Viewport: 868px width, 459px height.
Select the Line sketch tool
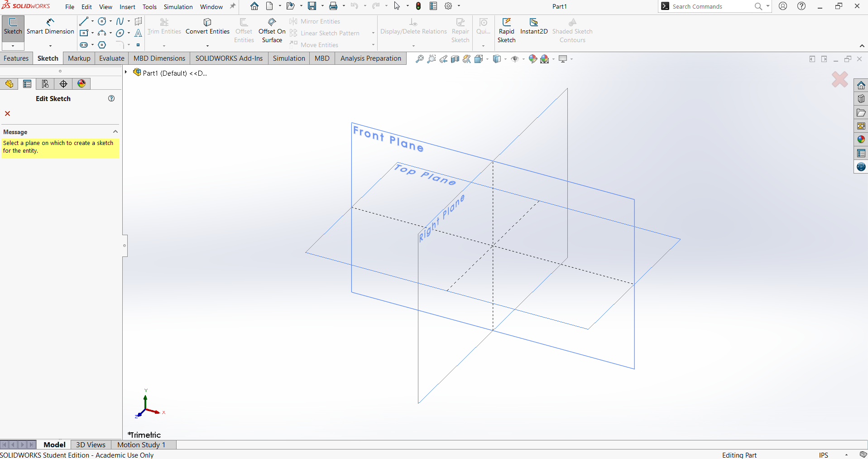click(84, 21)
